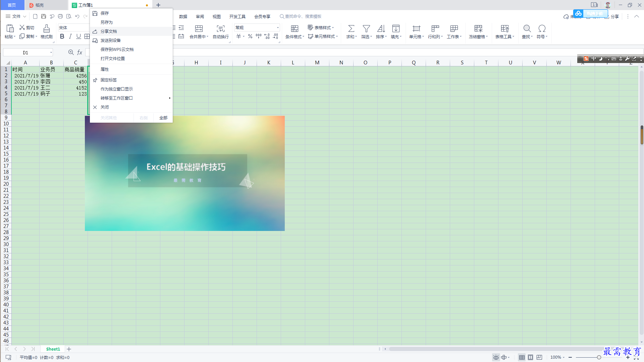The width and height of the screenshot is (644, 362).
Task: Open the File (文件) menu dropdown
Action: [x=16, y=16]
